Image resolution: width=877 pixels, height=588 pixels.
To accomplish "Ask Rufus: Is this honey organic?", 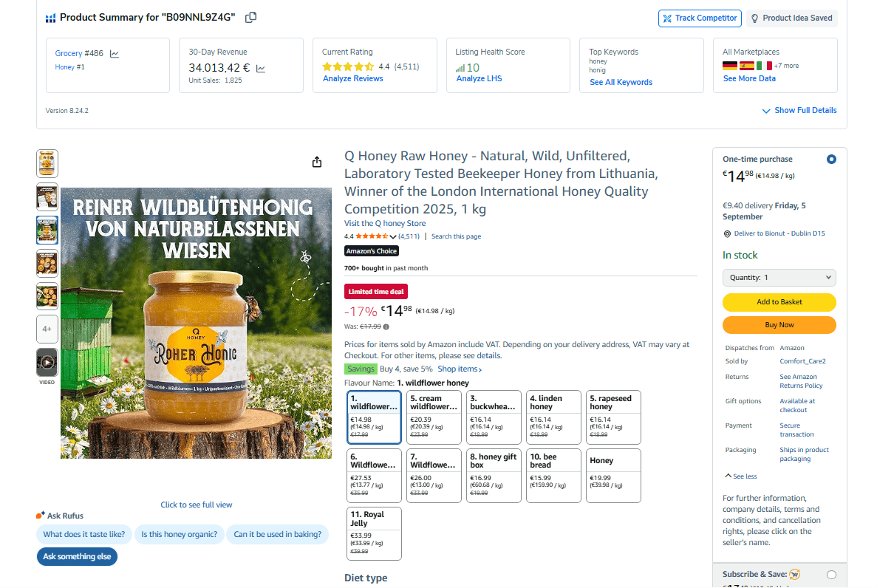I will coord(179,534).
